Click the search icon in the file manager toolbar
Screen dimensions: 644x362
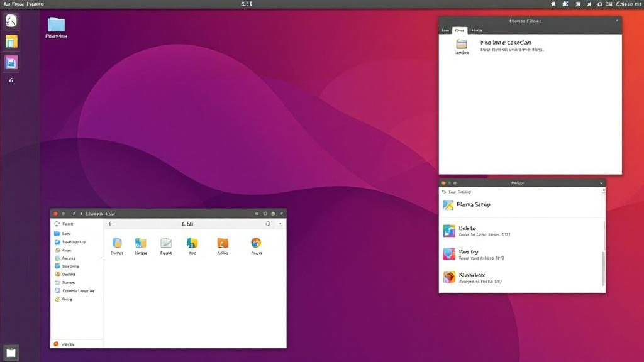pos(267,224)
